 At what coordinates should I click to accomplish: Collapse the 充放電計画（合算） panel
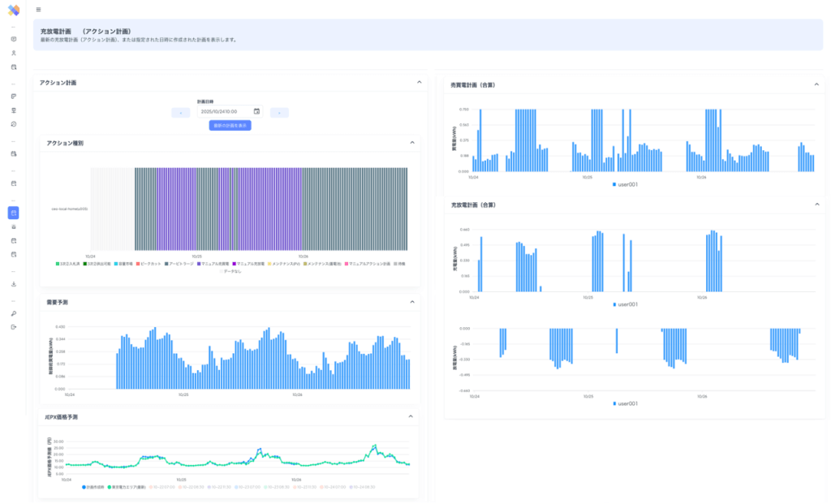pos(816,205)
